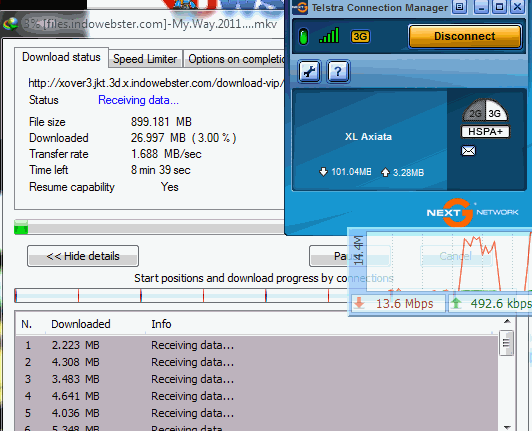Screen dimensions: 532x431
Task: Switch to the Download status tab
Action: point(61,57)
